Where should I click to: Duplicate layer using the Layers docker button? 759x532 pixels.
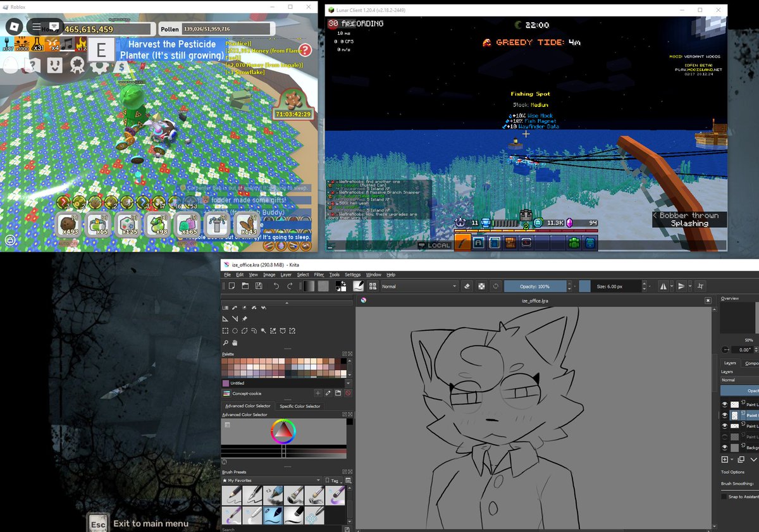coord(741,459)
